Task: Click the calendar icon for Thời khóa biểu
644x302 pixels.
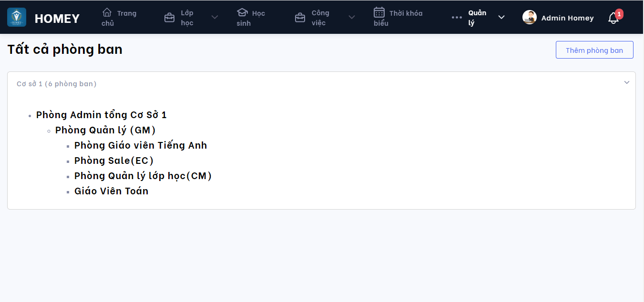Action: click(x=379, y=12)
